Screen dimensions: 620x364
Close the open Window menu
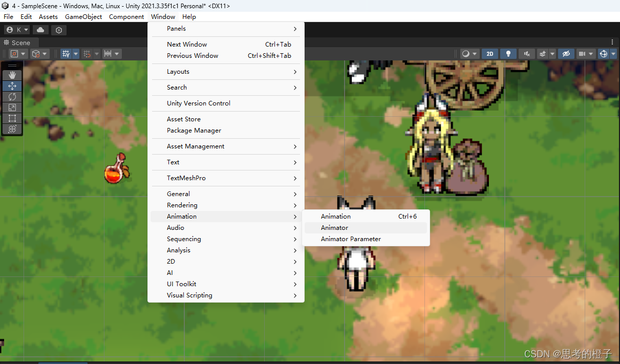click(163, 16)
